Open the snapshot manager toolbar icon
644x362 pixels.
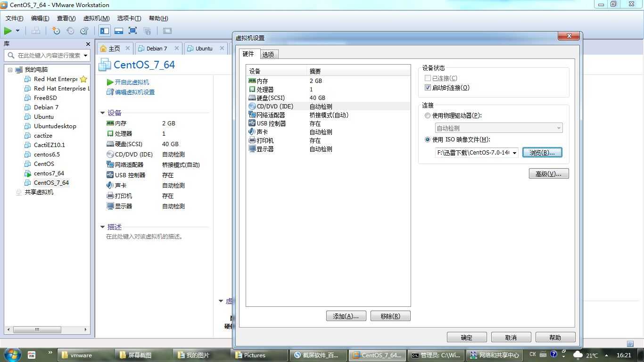coord(84,31)
